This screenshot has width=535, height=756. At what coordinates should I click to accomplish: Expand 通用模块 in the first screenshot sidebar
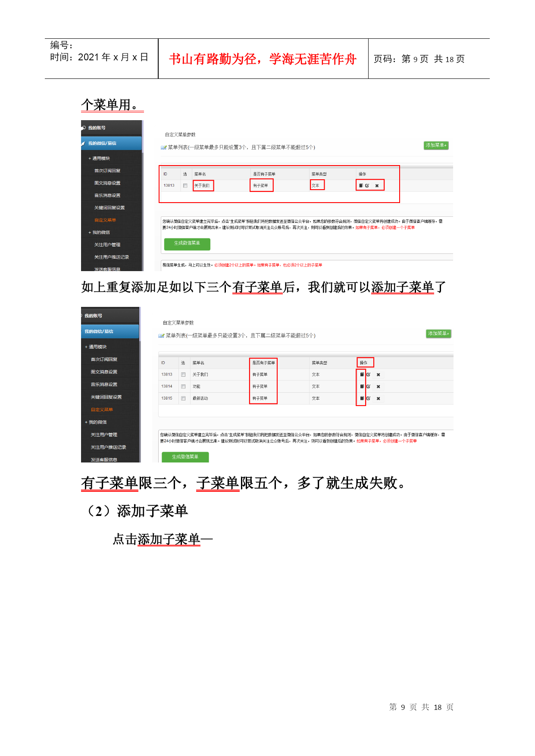(x=99, y=159)
